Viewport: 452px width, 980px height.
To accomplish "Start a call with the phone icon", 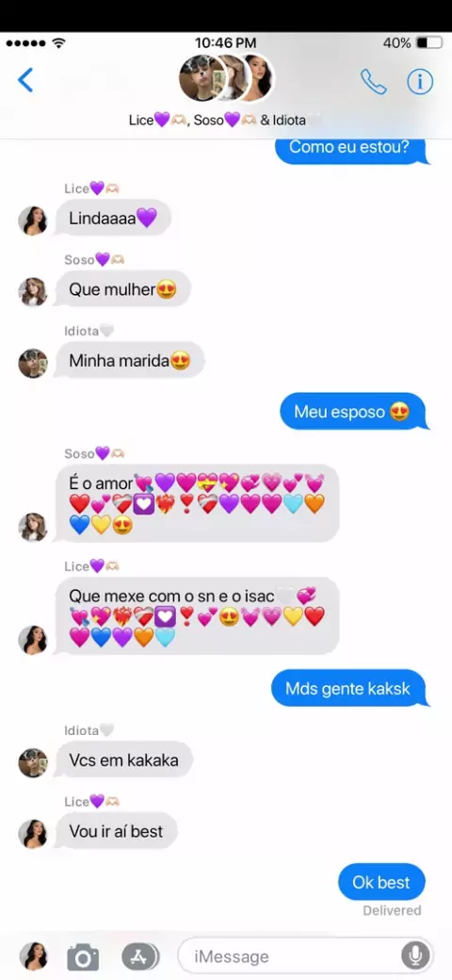I will coord(373,81).
